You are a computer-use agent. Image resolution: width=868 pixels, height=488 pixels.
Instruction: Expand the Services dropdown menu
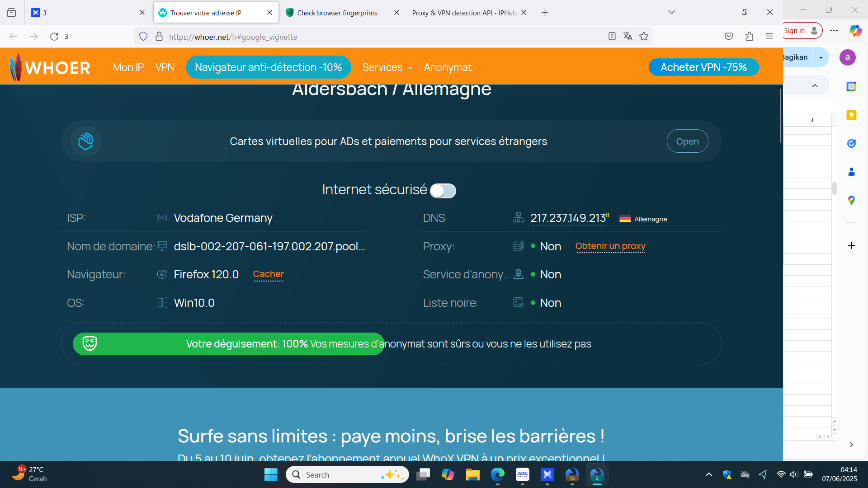(x=387, y=67)
